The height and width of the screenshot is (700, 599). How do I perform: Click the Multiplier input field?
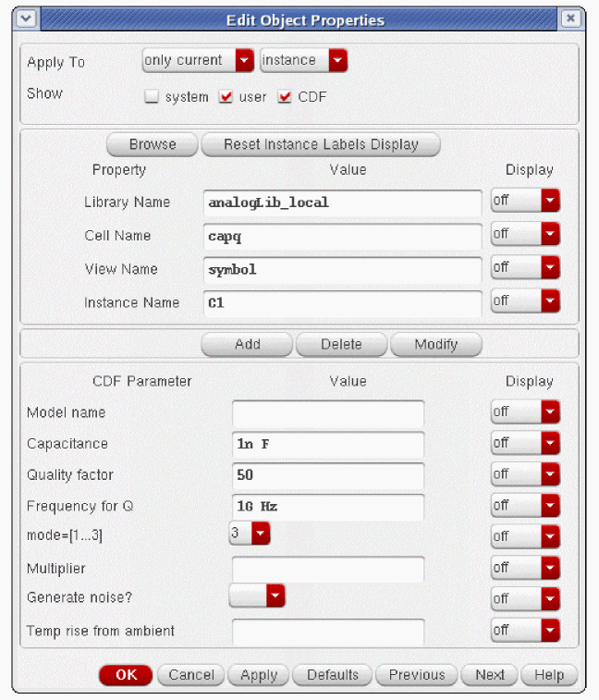pyautogui.click(x=328, y=570)
